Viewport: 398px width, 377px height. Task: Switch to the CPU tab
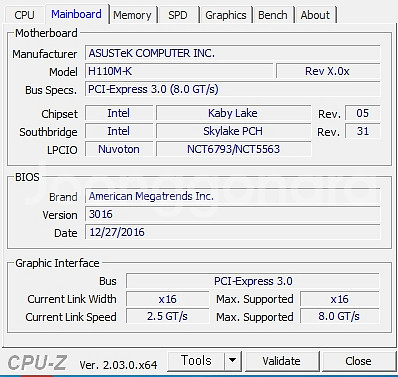point(24,15)
